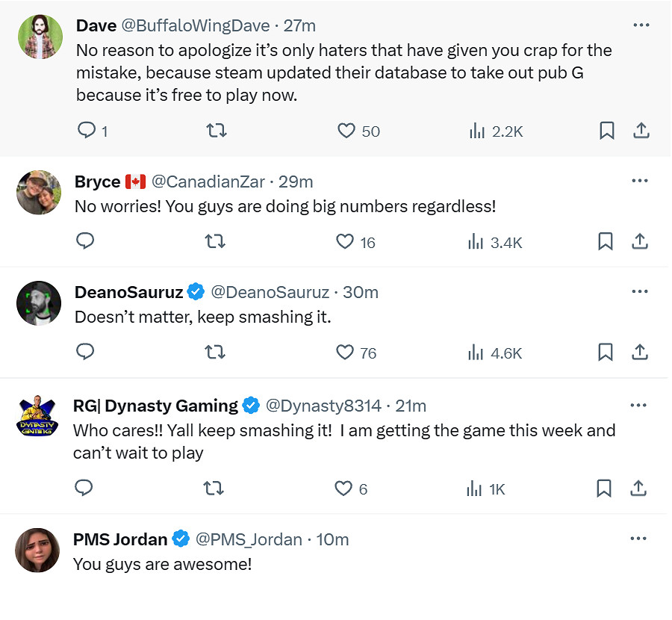
Task: Share RG| Dynasty Gaming's tweet
Action: point(638,489)
